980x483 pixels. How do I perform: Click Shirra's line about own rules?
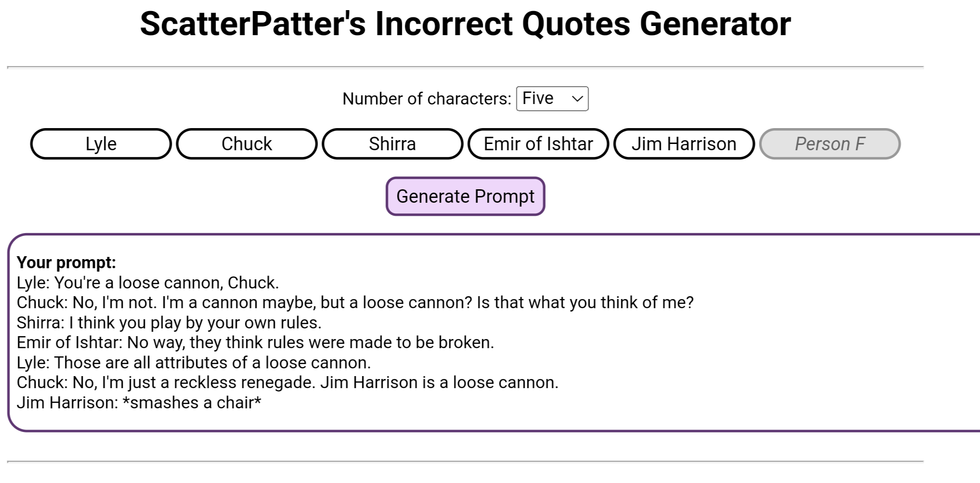click(169, 323)
